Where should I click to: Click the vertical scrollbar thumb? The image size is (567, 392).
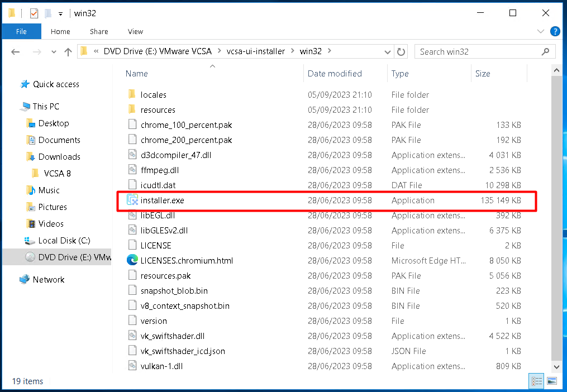(x=556, y=218)
